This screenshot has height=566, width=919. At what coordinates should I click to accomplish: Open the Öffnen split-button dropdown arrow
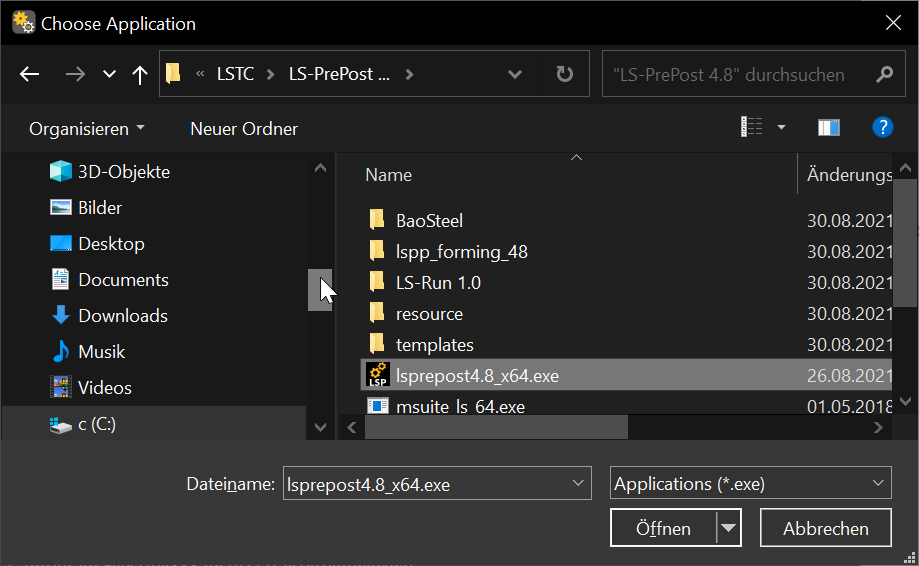pos(729,528)
